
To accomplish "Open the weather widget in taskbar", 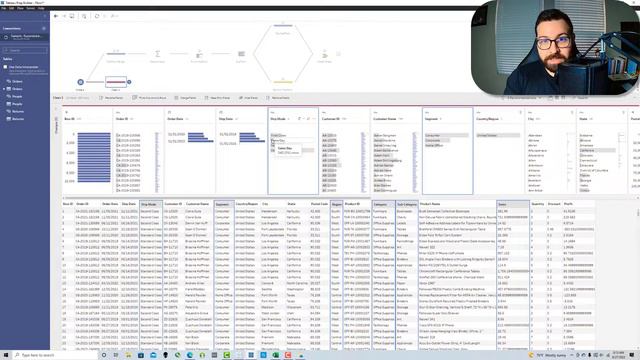I will pos(547,355).
